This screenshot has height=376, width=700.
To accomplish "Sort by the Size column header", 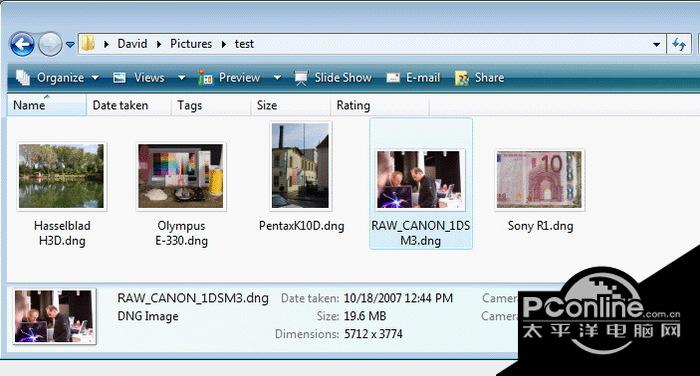I will pyautogui.click(x=291, y=105).
